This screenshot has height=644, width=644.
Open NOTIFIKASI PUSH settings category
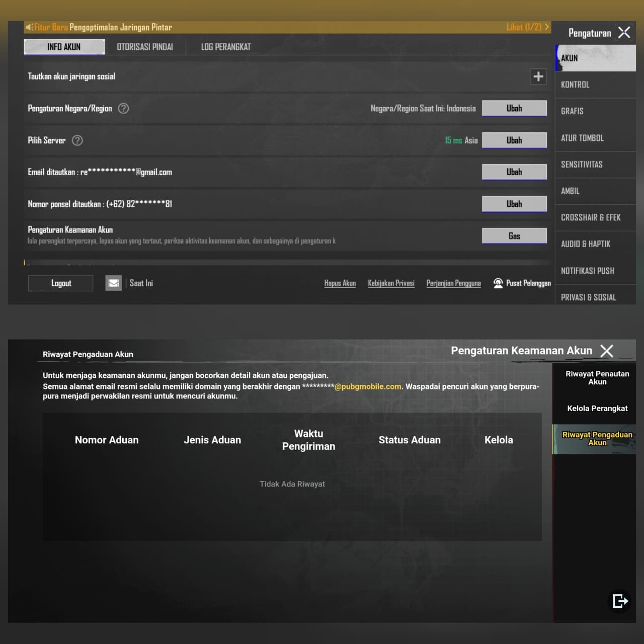click(596, 271)
